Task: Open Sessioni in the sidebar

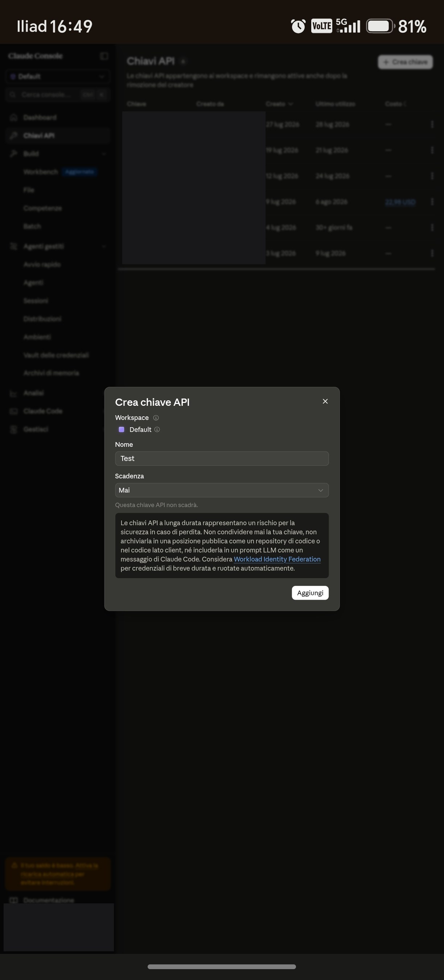Action: 36,301
